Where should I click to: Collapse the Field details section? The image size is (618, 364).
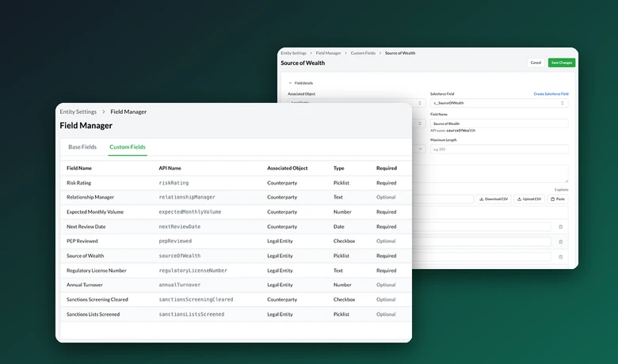290,83
